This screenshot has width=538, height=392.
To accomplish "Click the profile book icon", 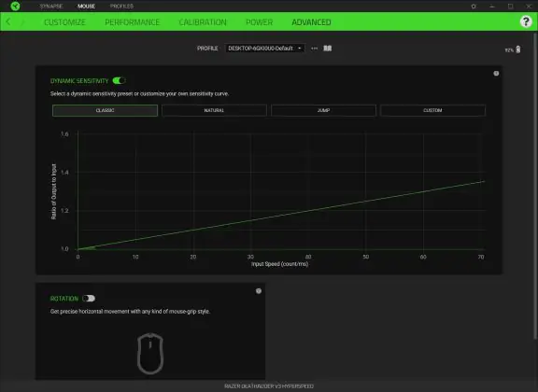I will coord(328,49).
